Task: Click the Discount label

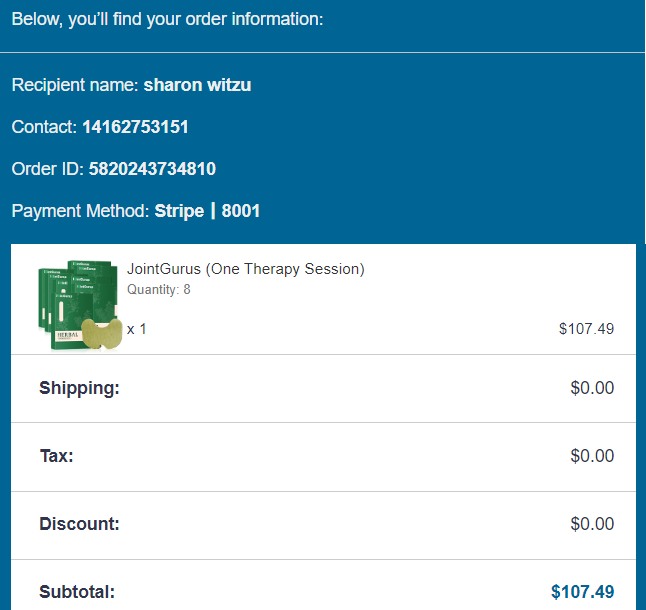Action: [x=79, y=524]
